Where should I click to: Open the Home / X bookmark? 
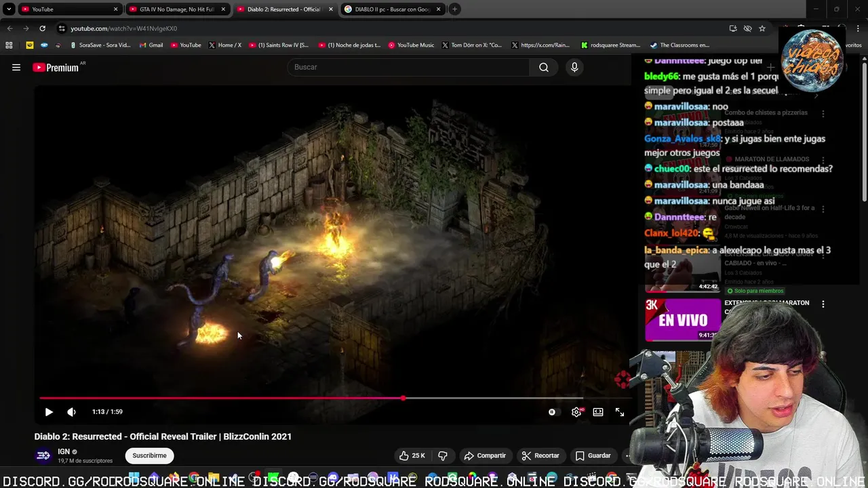click(225, 45)
